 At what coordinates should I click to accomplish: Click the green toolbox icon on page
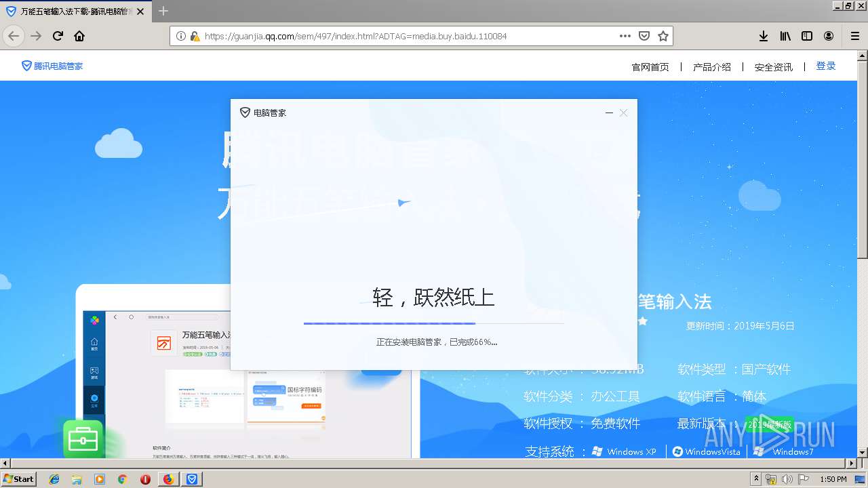click(x=83, y=439)
